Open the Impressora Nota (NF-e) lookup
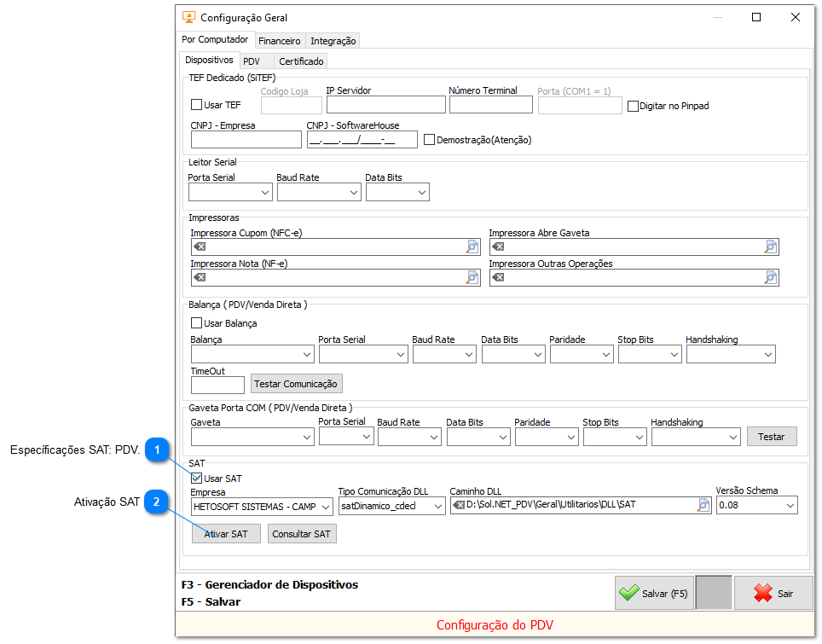The image size is (822, 644). tap(472, 277)
